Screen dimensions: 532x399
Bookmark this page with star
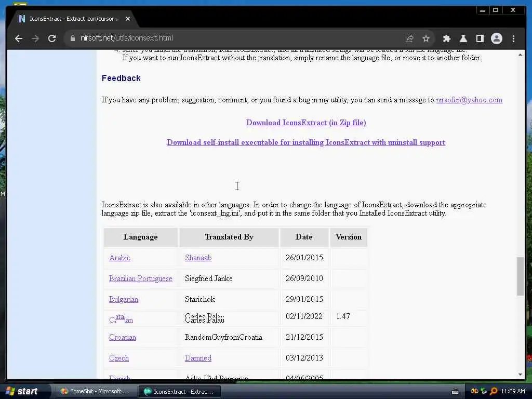(x=426, y=38)
